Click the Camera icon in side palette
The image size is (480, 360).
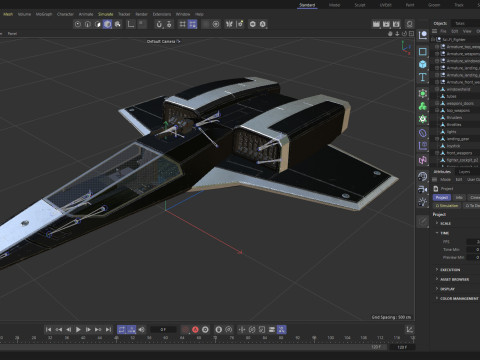point(423,189)
